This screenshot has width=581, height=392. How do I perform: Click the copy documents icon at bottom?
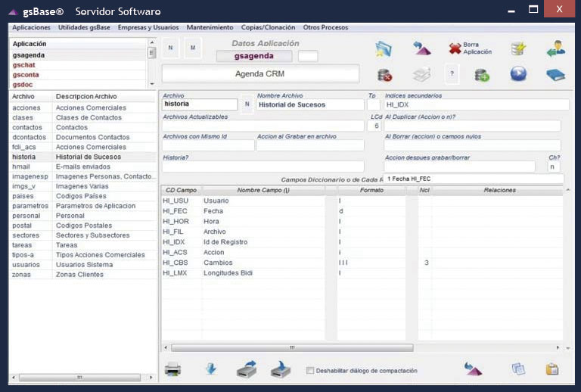(x=518, y=369)
